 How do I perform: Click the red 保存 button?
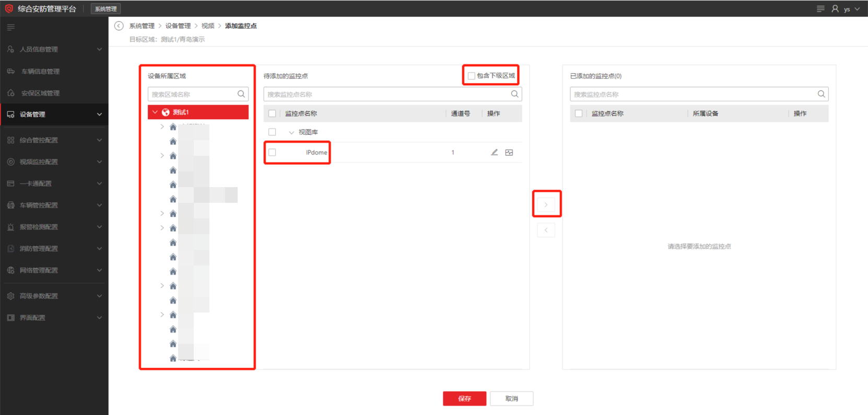[x=464, y=398]
